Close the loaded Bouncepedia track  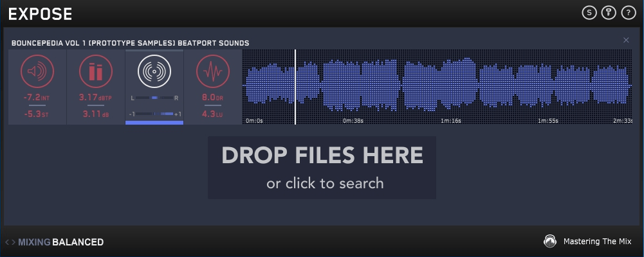(626, 40)
